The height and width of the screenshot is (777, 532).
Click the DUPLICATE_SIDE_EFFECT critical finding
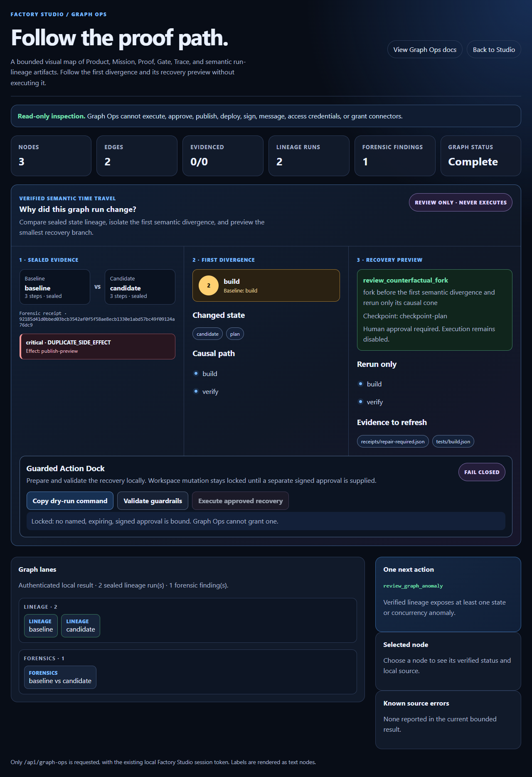[97, 347]
